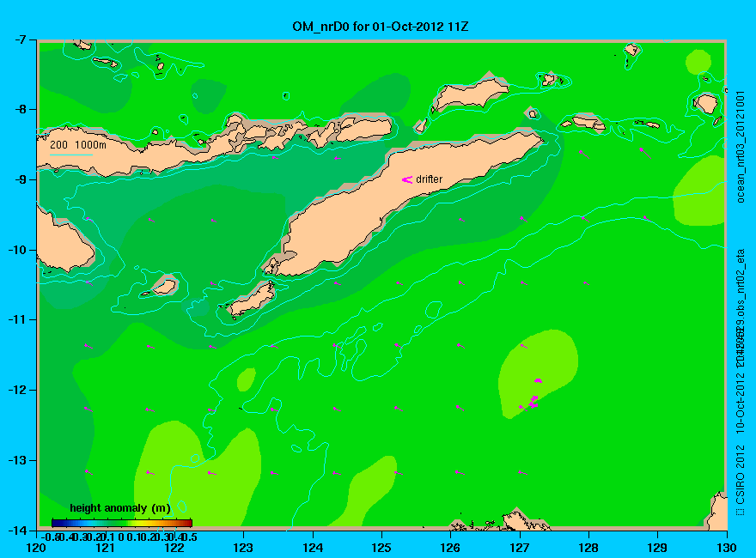
Task: Click the dark blue end of the colour bar
Action: coord(56,523)
